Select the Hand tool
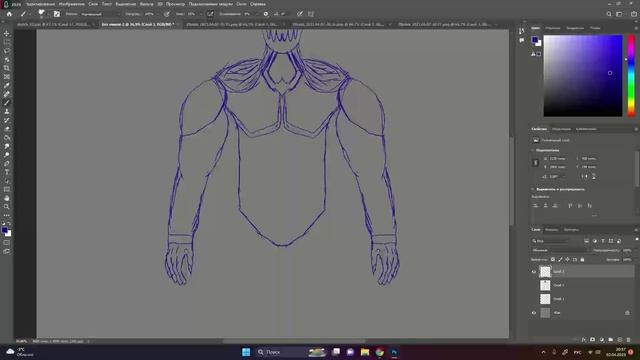The height and width of the screenshot is (360, 640). (x=7, y=198)
